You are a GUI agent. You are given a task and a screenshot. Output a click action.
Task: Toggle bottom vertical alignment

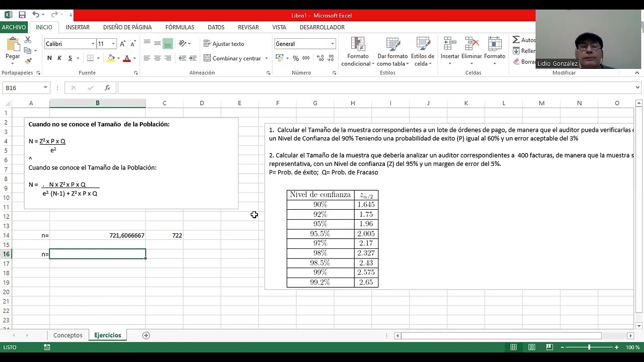pos(168,44)
